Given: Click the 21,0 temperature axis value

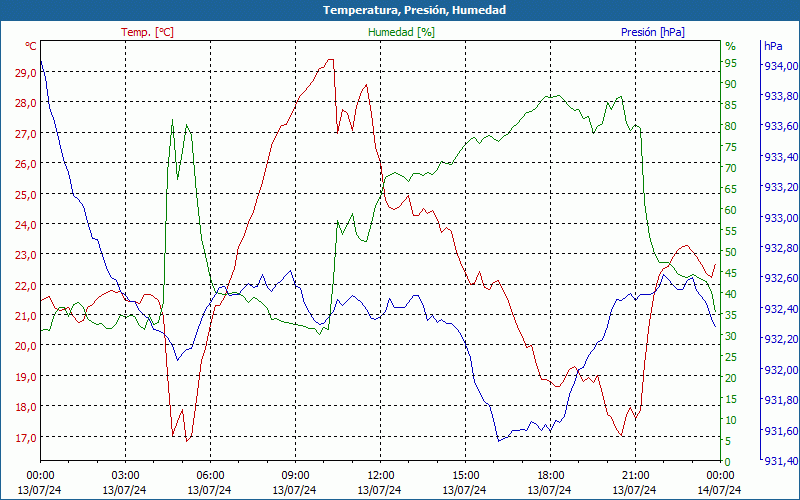Looking at the screenshot, I should click(x=26, y=316).
